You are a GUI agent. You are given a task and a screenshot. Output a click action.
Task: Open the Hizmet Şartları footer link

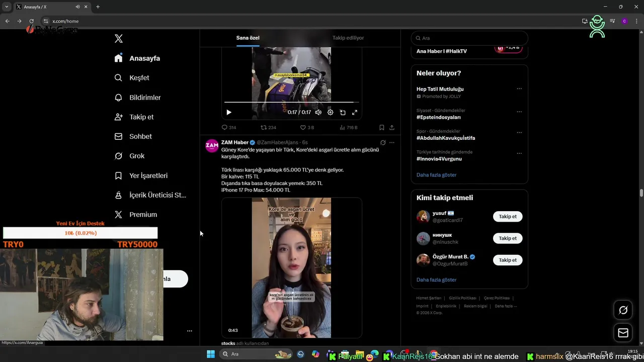(429, 298)
